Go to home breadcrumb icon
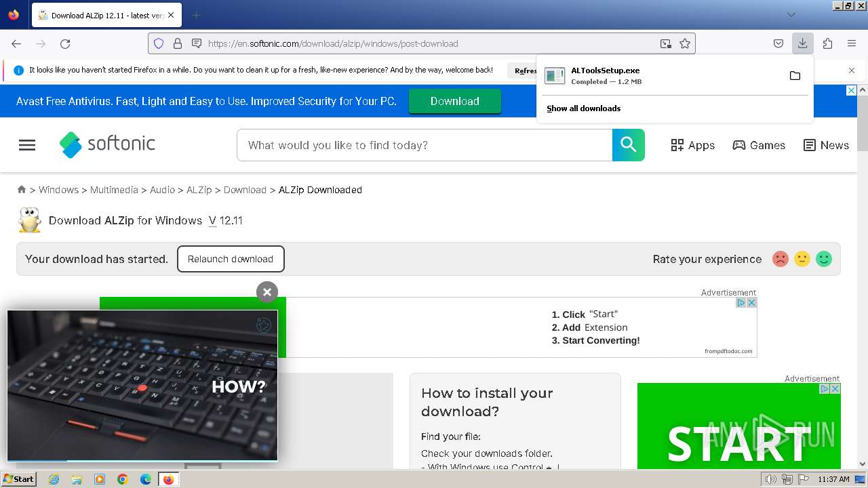This screenshot has width=868, height=488. pyautogui.click(x=22, y=190)
